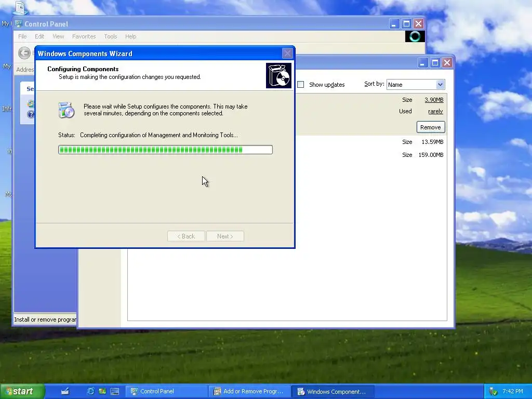
Task: Click the 7:42 PM taskbar clock
Action: 513,391
